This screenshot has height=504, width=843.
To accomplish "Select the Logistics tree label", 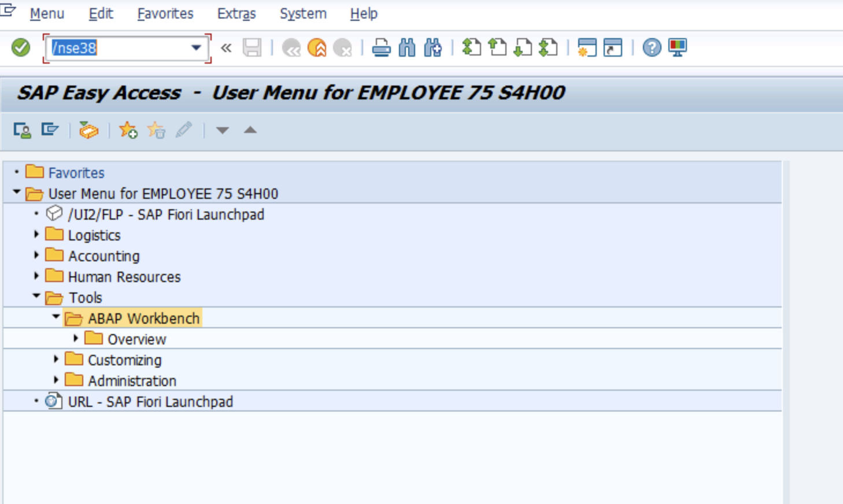I will point(94,235).
